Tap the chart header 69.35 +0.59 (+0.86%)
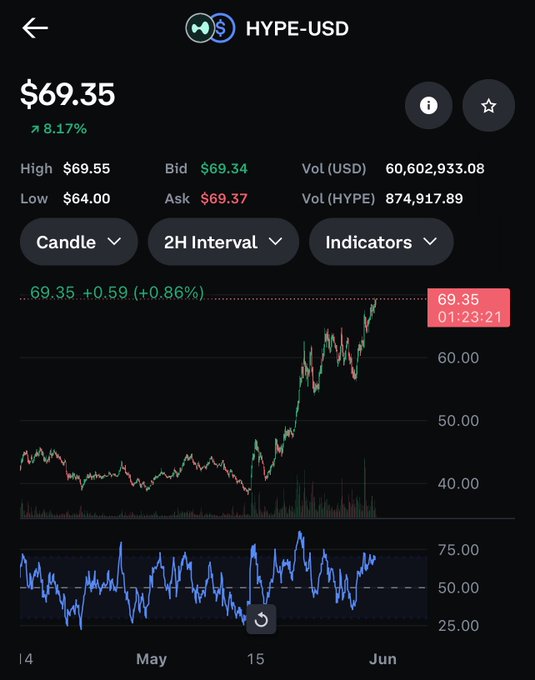This screenshot has width=535, height=680. (x=117, y=292)
